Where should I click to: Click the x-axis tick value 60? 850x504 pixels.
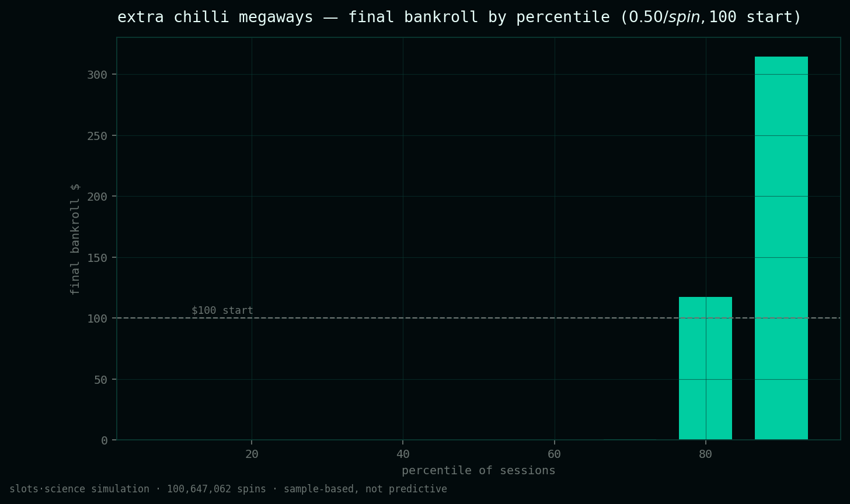pos(555,454)
